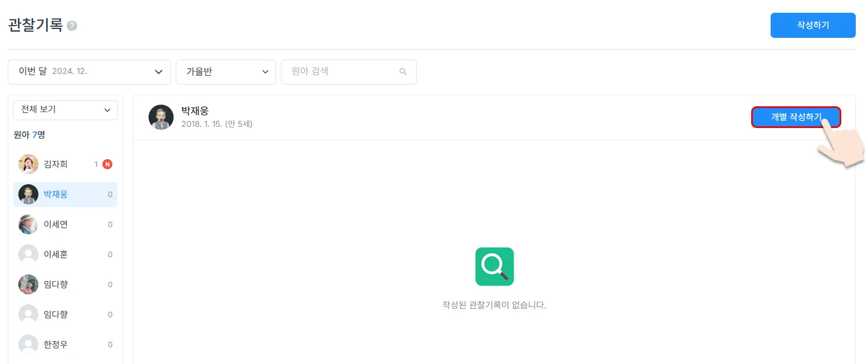Click the 개별 작성하기 button
This screenshot has width=868, height=364.
coord(796,117)
